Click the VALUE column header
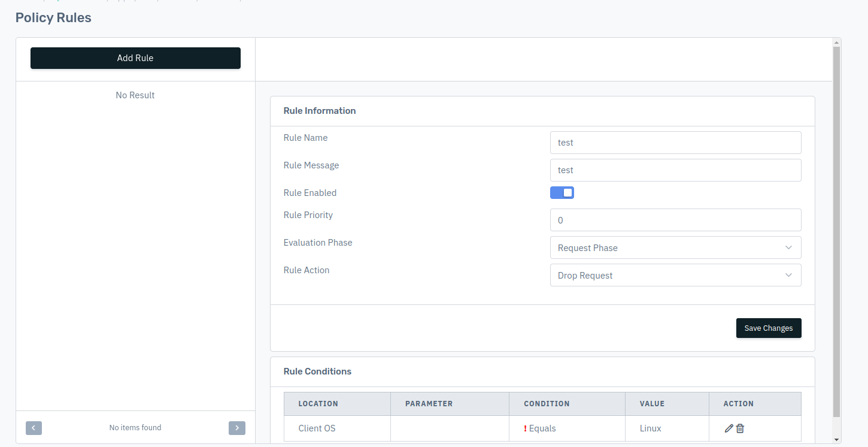The width and height of the screenshot is (868, 447). pyautogui.click(x=652, y=404)
